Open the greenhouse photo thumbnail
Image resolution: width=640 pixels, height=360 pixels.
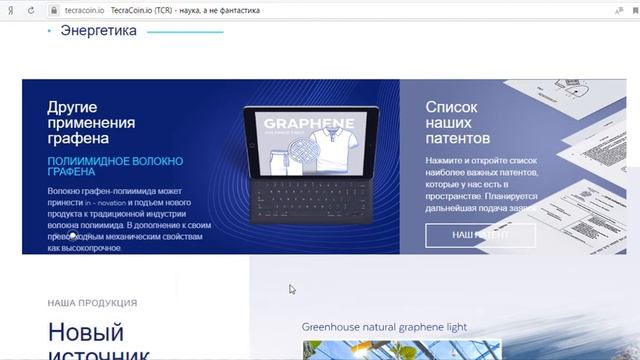click(402, 350)
